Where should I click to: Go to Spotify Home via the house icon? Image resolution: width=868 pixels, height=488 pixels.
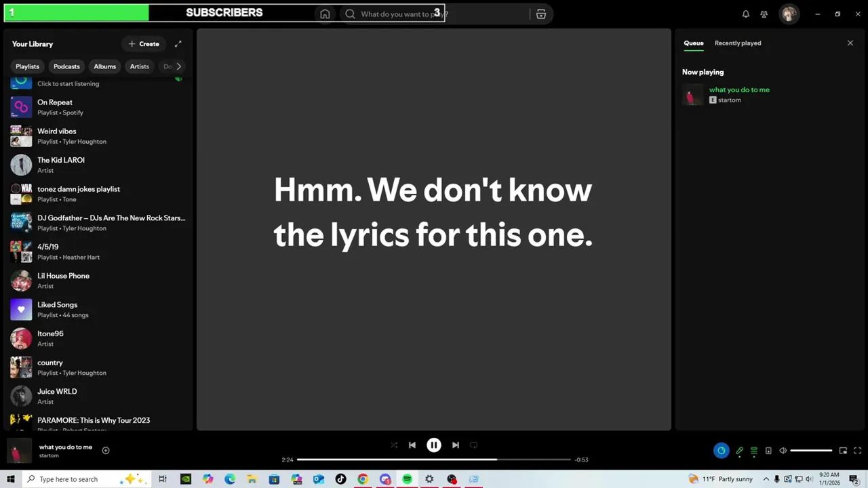pos(325,14)
